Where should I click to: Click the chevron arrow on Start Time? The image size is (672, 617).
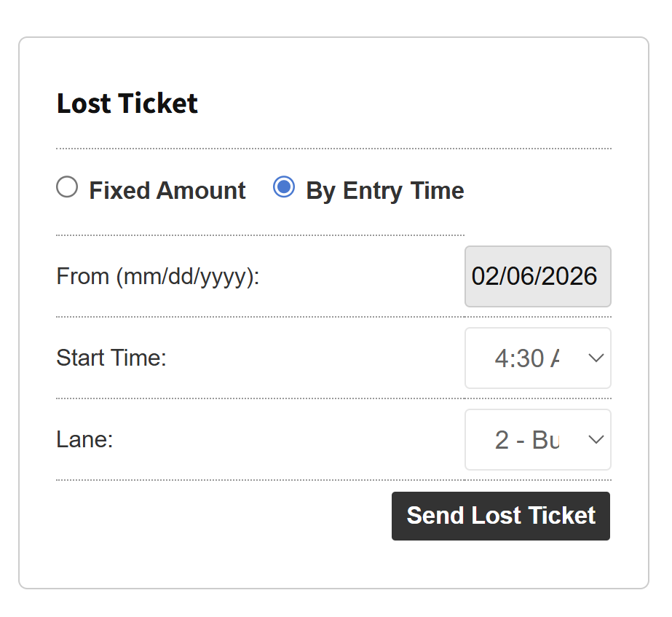click(x=596, y=358)
